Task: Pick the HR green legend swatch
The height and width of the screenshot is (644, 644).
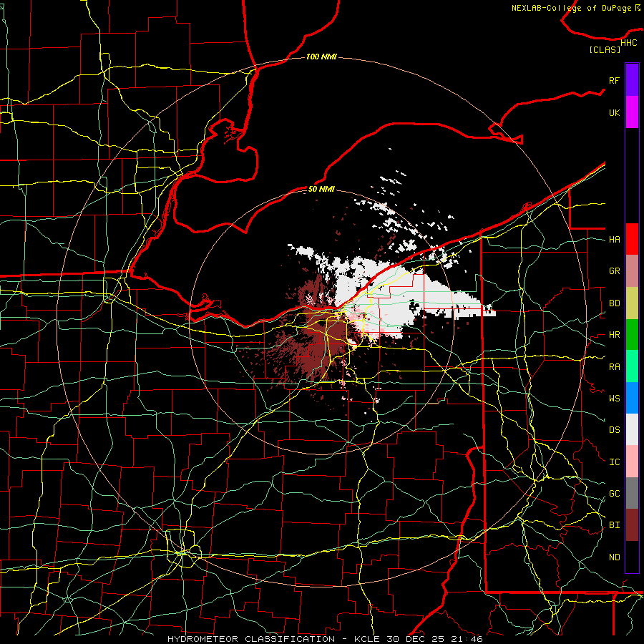Action: [632, 334]
